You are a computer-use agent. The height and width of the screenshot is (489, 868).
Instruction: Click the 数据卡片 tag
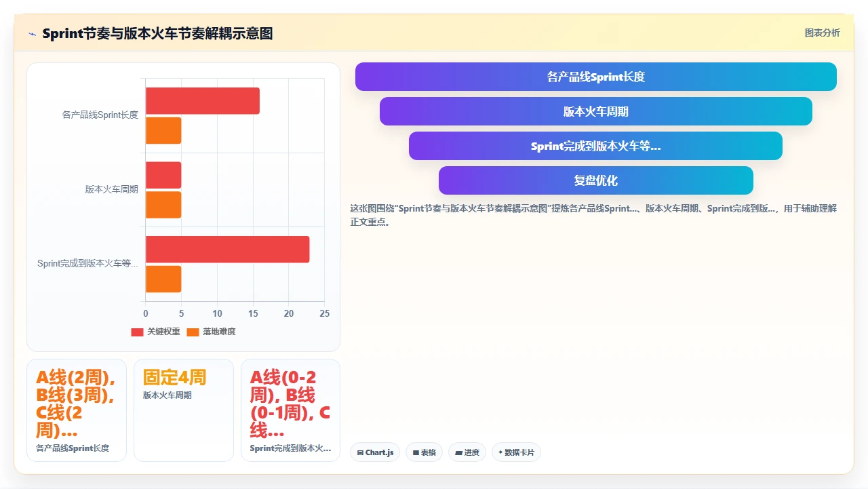[516, 452]
